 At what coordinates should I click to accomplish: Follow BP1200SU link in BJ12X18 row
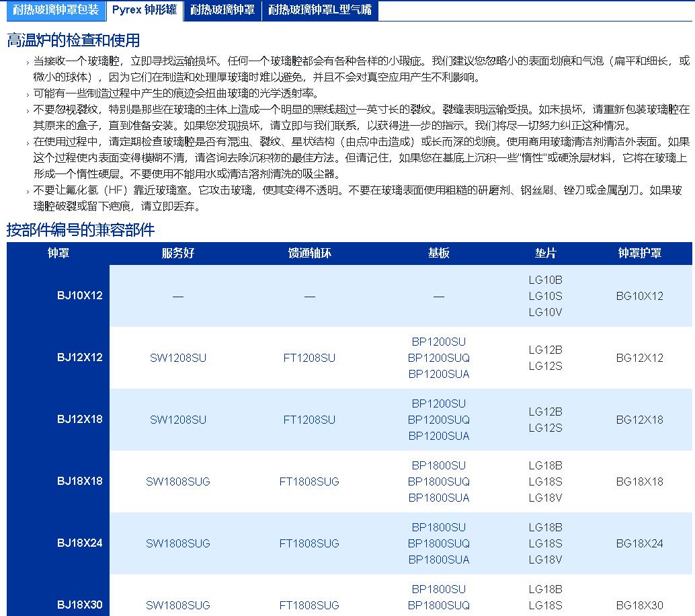(439, 404)
